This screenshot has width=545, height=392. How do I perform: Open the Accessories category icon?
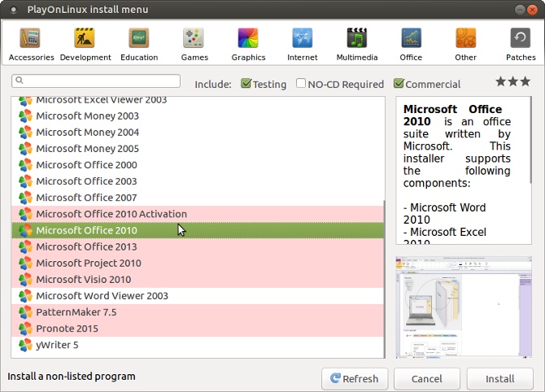click(x=30, y=38)
